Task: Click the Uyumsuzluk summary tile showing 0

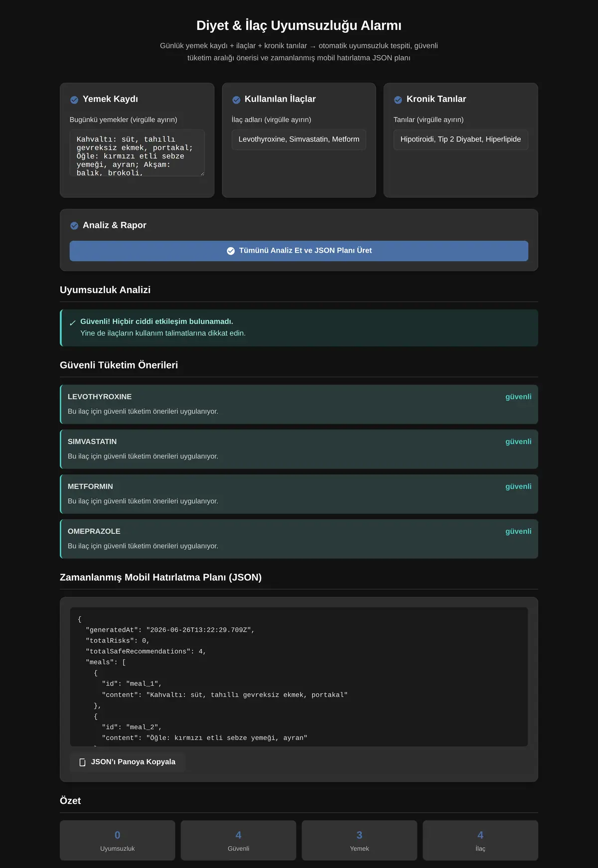Action: [118, 841]
